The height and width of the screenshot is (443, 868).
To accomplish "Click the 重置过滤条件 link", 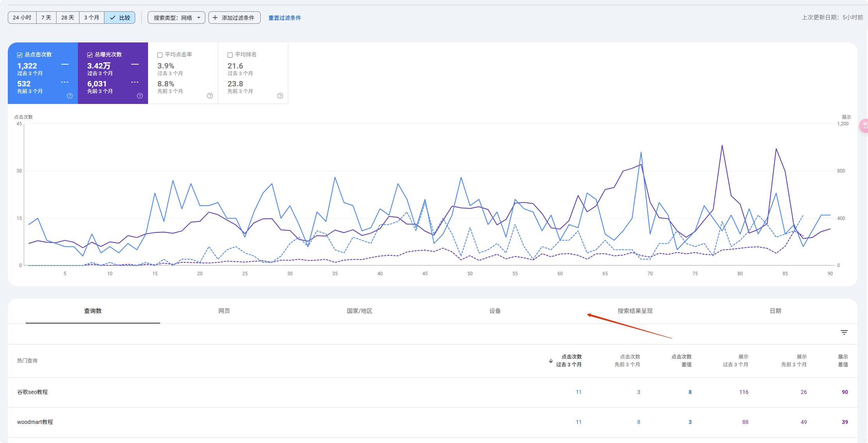I will pyautogui.click(x=285, y=18).
